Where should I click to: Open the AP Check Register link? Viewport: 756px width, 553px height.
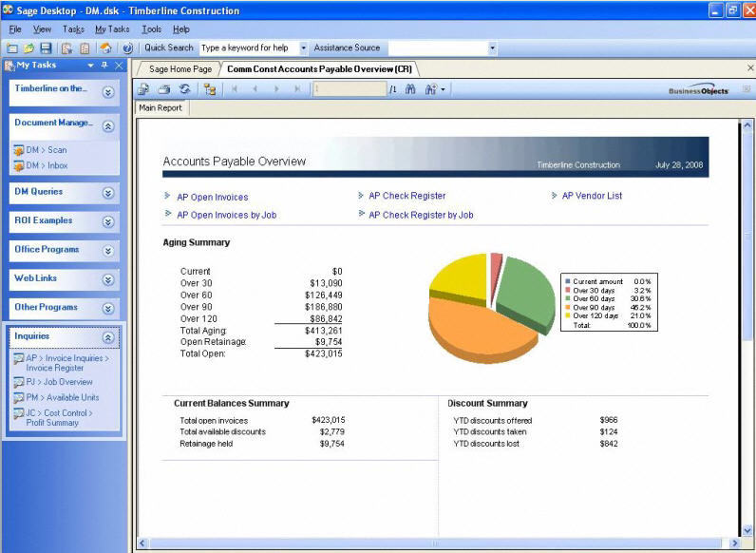coord(406,196)
